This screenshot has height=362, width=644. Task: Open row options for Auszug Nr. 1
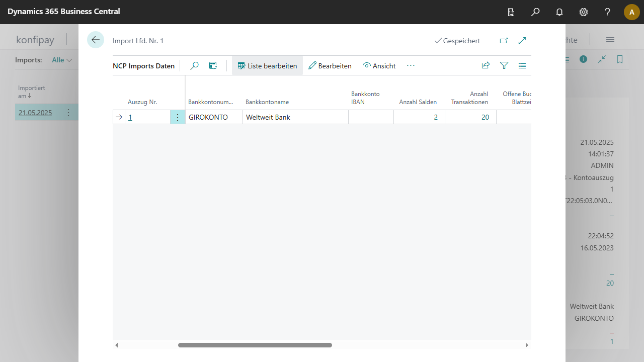point(178,118)
